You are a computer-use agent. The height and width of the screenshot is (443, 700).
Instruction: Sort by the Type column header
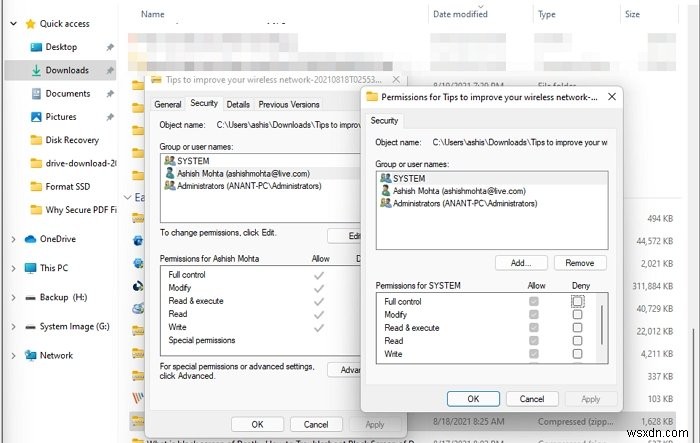pos(546,14)
